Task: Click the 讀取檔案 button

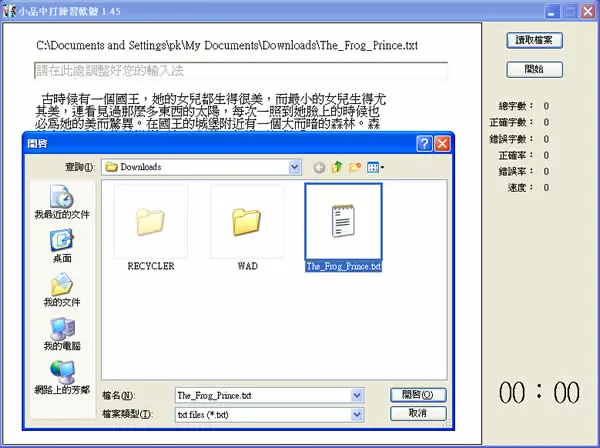Action: tap(534, 40)
